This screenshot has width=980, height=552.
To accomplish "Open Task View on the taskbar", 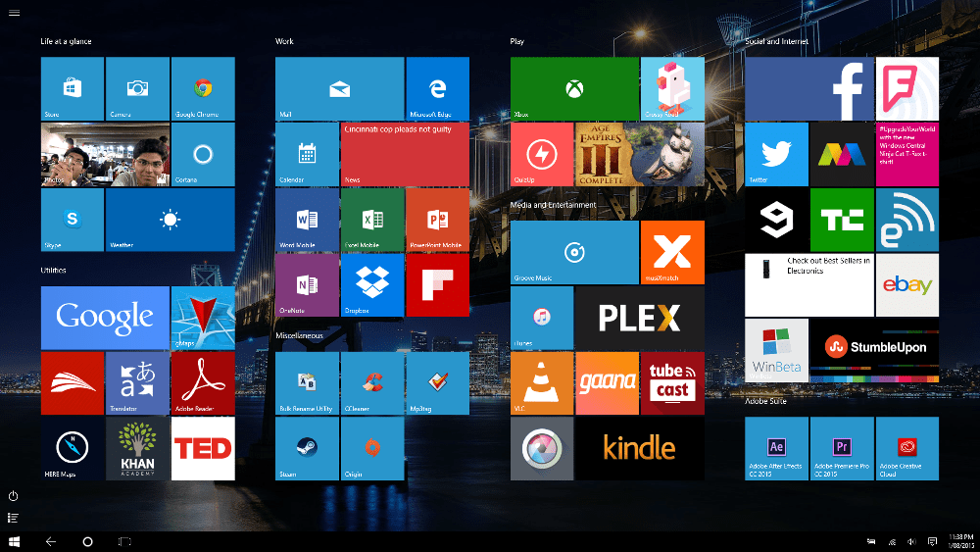I will coord(124,541).
